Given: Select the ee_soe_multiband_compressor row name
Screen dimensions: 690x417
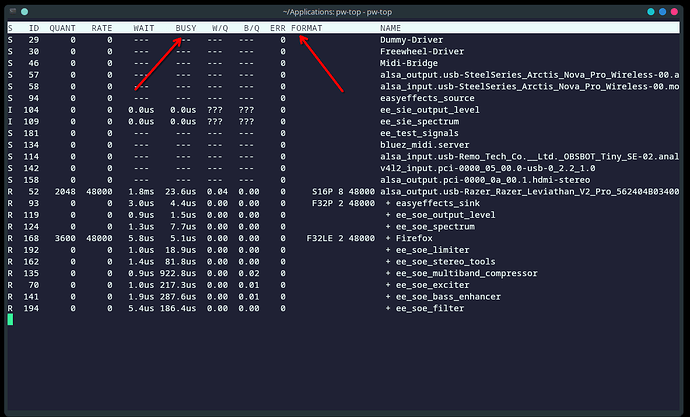Looking at the screenshot, I should pyautogui.click(x=466, y=273).
